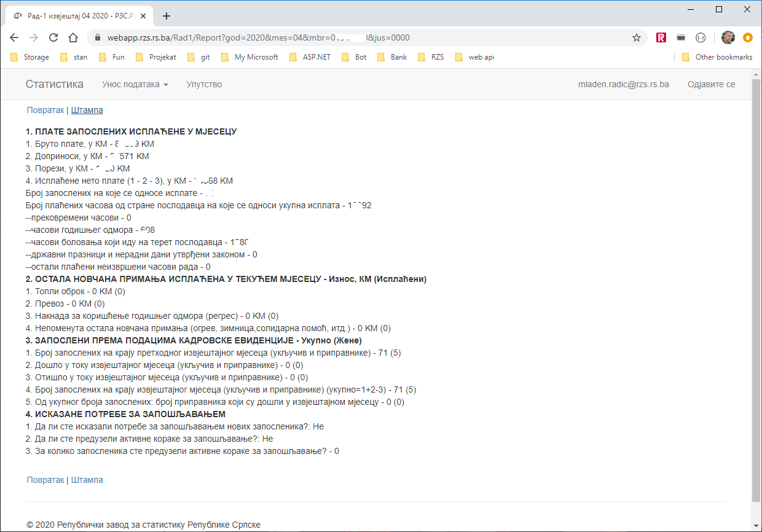Expand the Унос података dropdown menu
762x532 pixels.
click(x=135, y=84)
